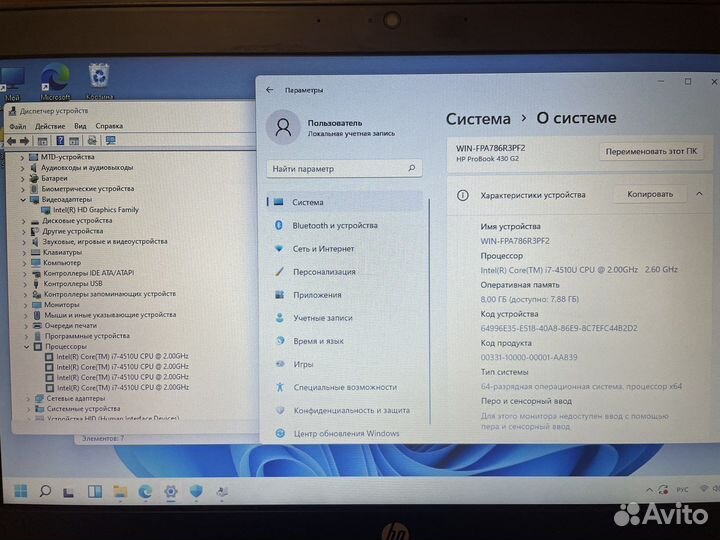Click the search magnifier in Найти параметр

coord(412,169)
